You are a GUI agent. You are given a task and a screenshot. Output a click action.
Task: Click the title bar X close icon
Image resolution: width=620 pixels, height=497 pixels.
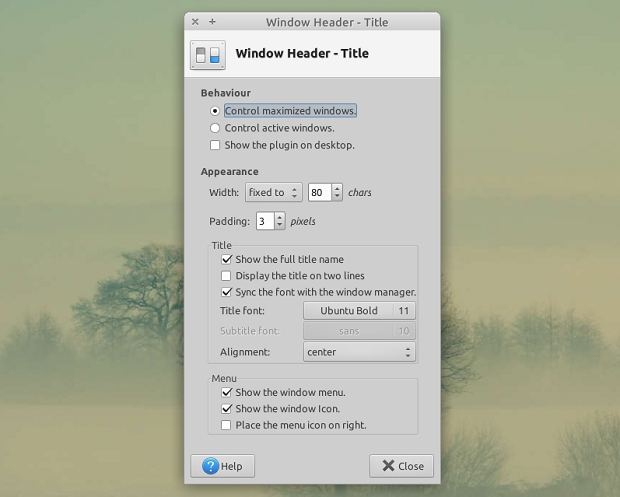195,22
